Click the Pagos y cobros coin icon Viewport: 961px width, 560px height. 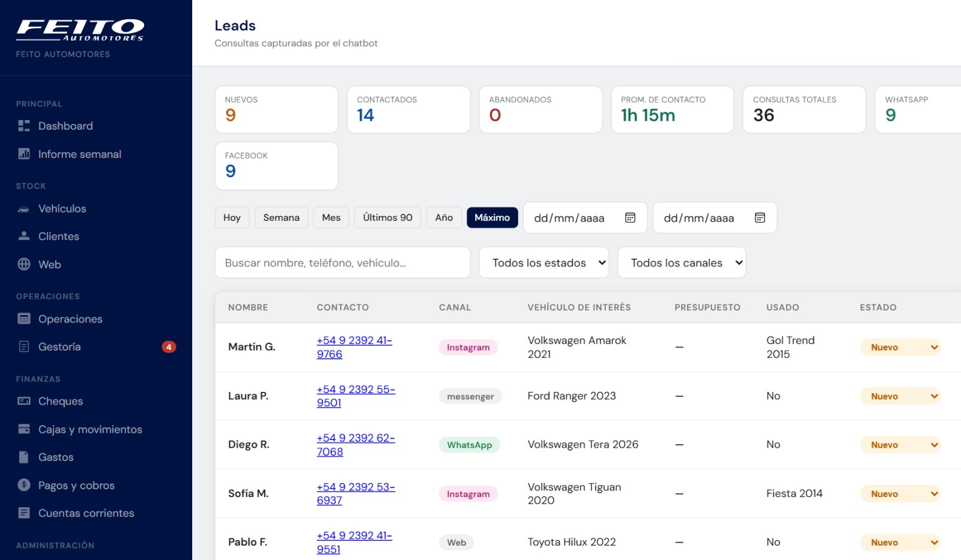24,485
